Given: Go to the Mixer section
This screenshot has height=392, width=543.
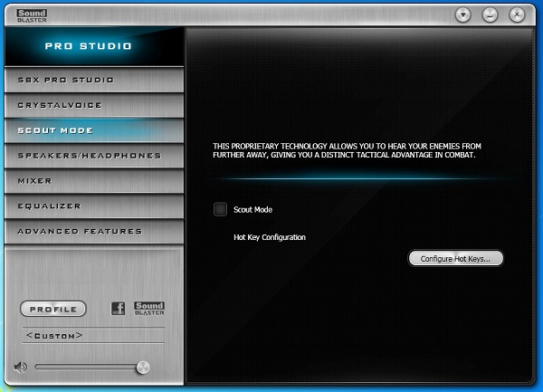Looking at the screenshot, I should coord(94,181).
